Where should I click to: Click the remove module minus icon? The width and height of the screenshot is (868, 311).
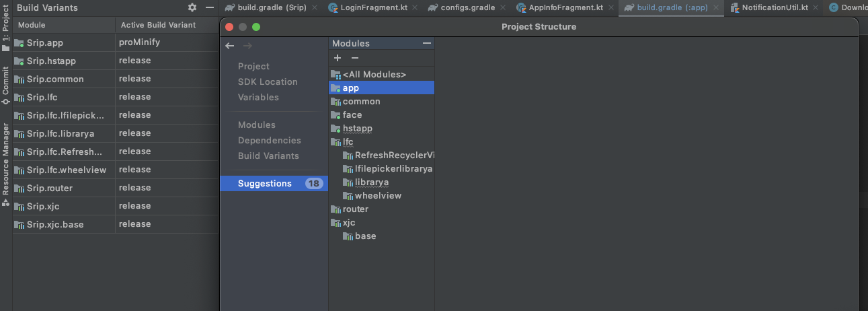tap(355, 58)
